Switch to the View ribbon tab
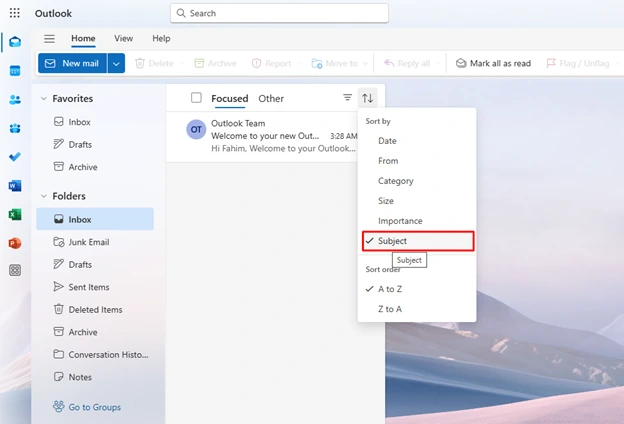The image size is (624, 424). [x=123, y=39]
